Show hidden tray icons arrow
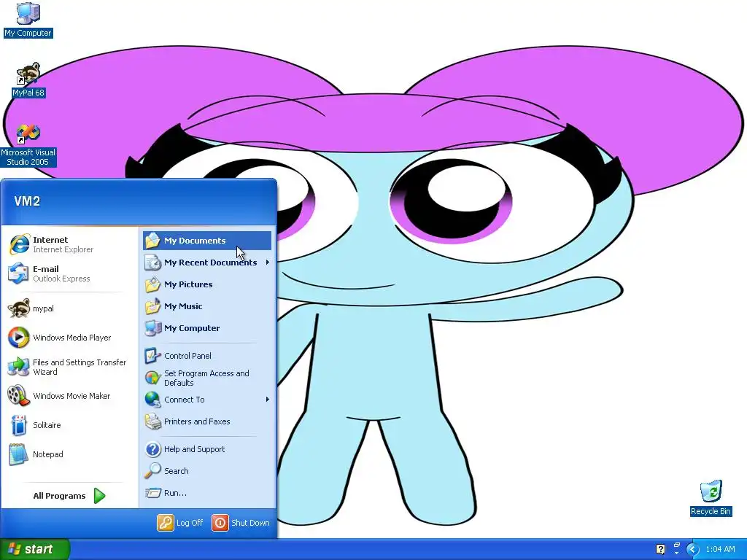The image size is (747, 560). tap(692, 550)
